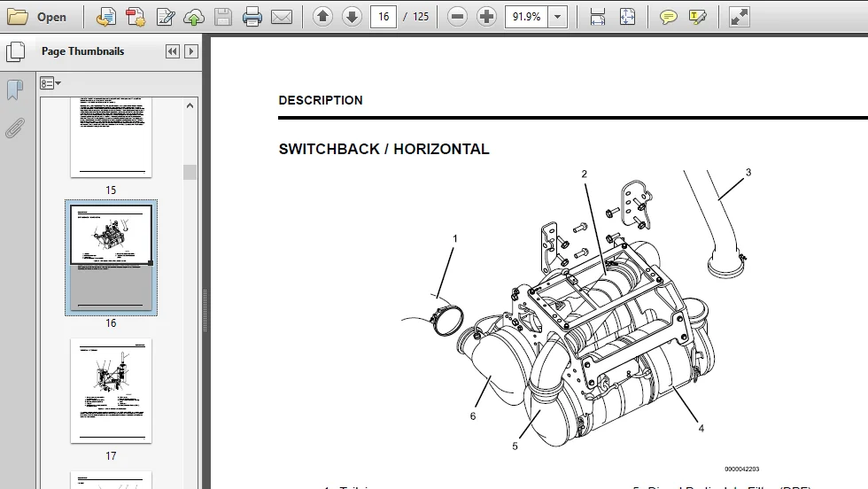Click the DESCRIPTION heading text
The height and width of the screenshot is (489, 868).
click(321, 100)
